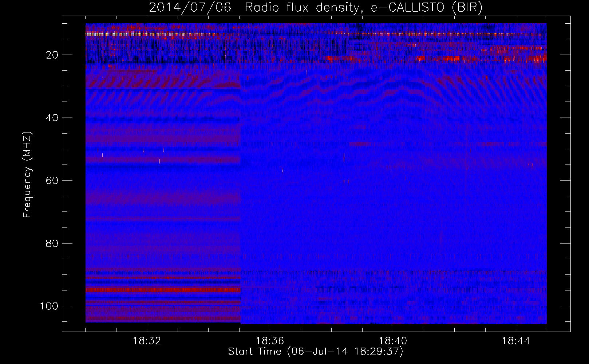Select the '18:44' time tick label
The width and height of the screenshot is (589, 364).
(516, 341)
